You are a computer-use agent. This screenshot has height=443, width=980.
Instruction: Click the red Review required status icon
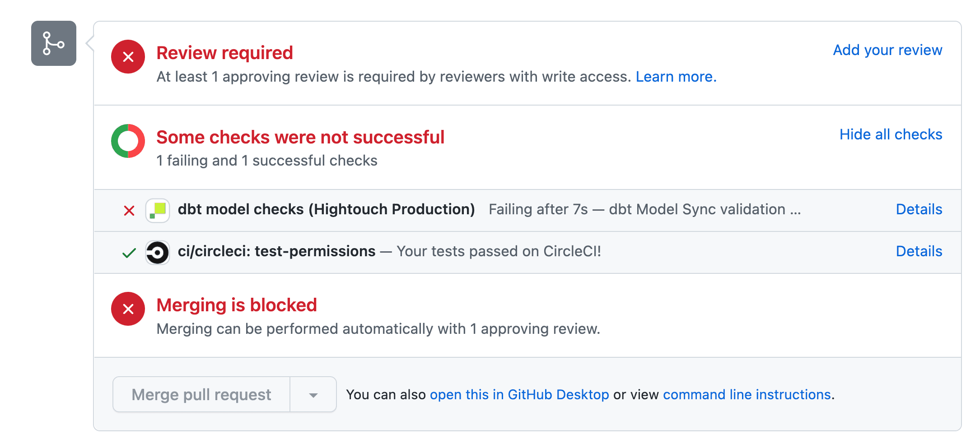click(128, 56)
